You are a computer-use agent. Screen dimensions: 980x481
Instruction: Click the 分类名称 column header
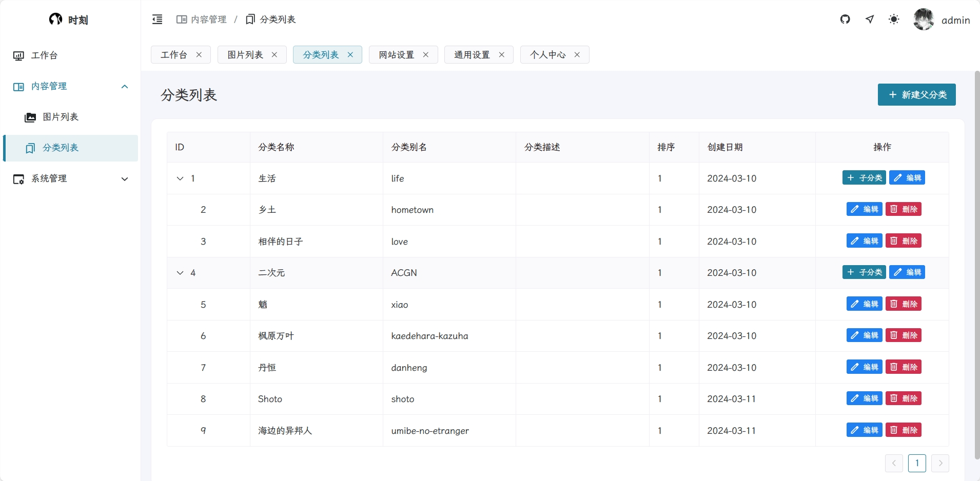click(x=317, y=147)
